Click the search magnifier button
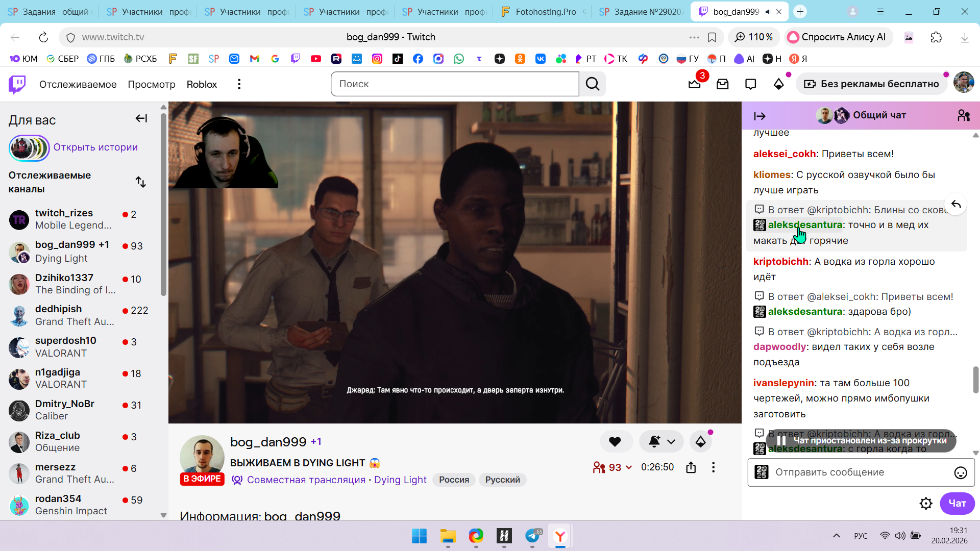The height and width of the screenshot is (551, 980). (593, 84)
